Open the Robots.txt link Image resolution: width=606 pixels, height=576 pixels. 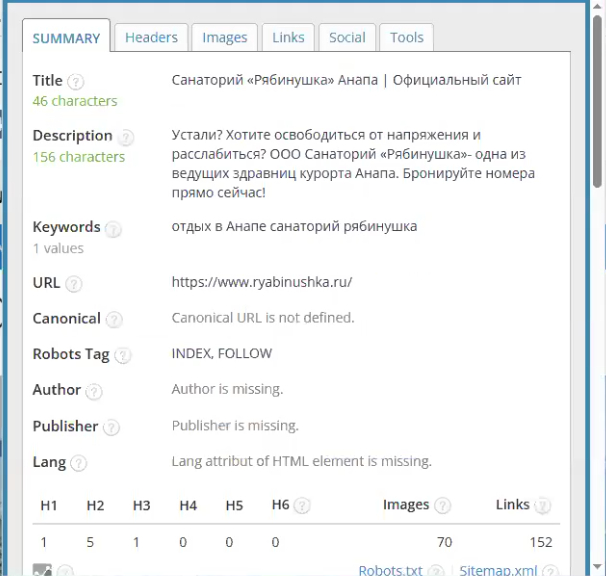tap(390, 570)
